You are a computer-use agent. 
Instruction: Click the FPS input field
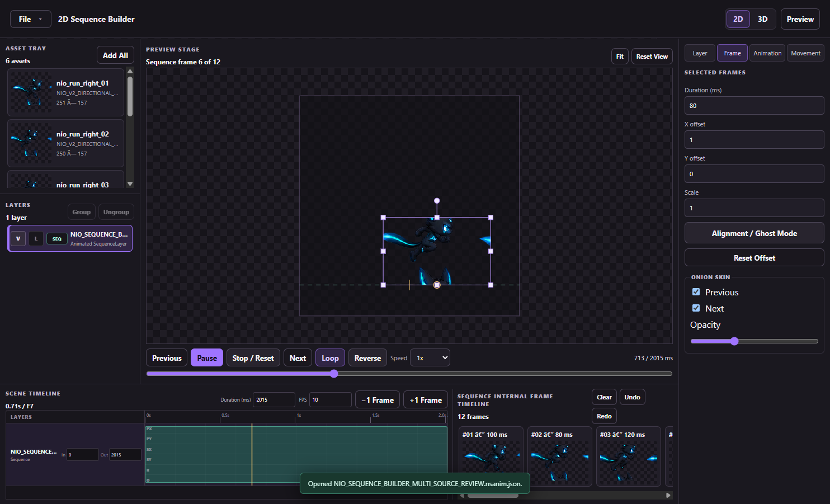pyautogui.click(x=330, y=400)
